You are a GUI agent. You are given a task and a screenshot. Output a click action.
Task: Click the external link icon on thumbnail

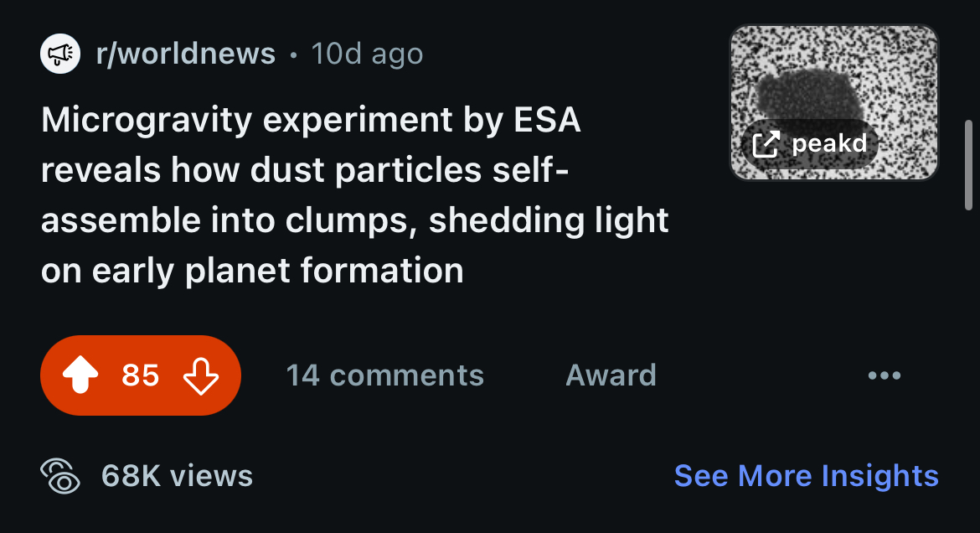click(766, 144)
